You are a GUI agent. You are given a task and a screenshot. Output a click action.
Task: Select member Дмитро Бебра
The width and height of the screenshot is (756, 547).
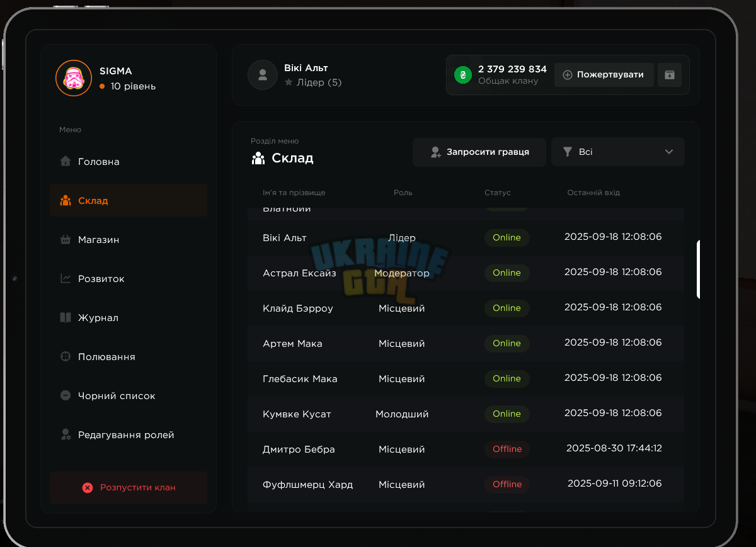point(299,449)
